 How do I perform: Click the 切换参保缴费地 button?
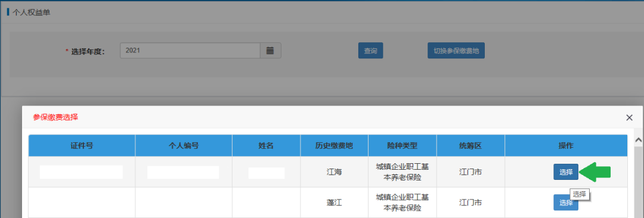(456, 51)
